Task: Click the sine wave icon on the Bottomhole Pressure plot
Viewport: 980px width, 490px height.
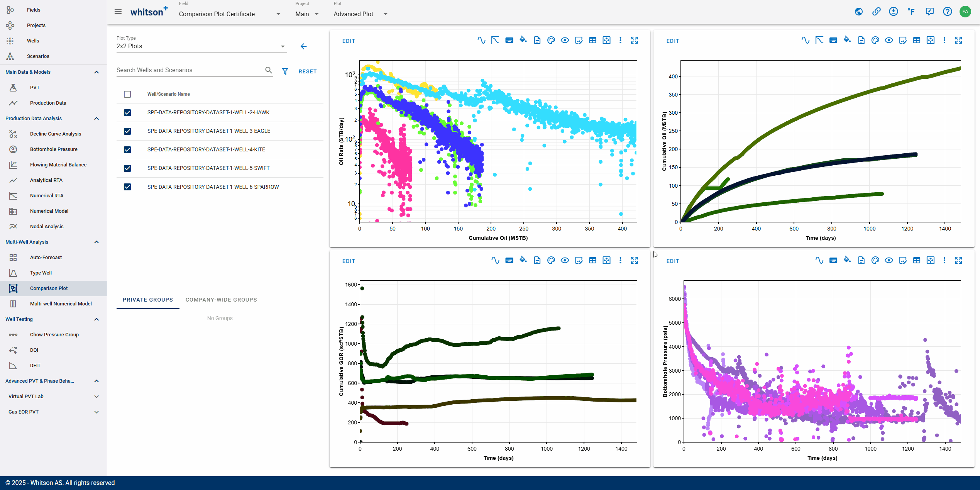Action: click(x=819, y=260)
